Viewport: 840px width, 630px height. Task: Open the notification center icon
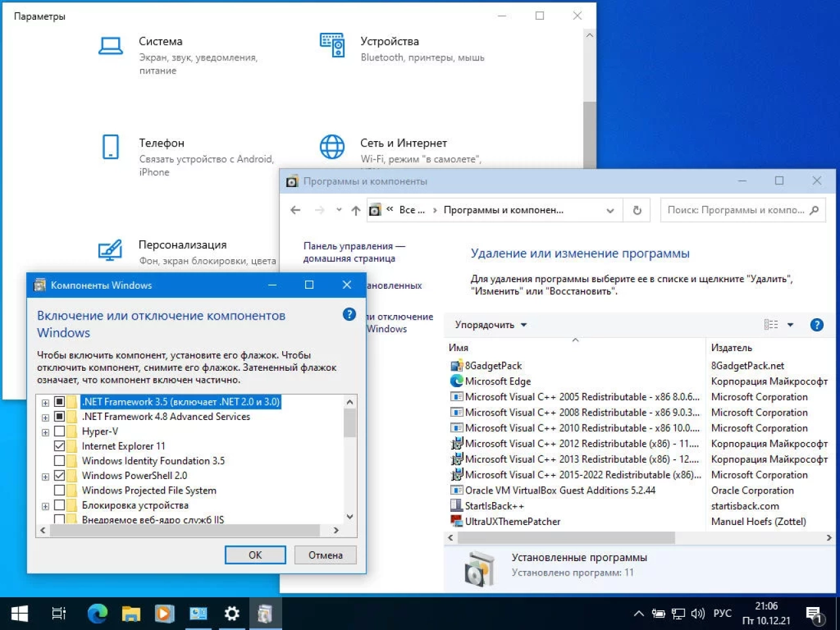(815, 615)
